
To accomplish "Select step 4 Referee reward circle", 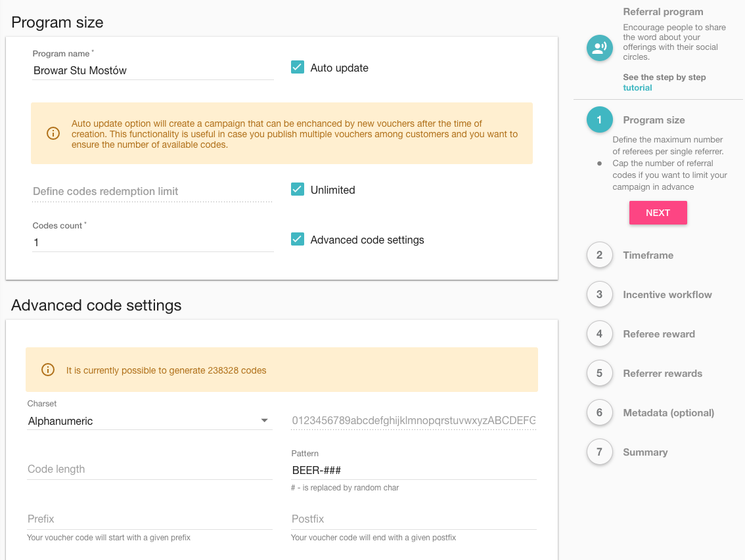I will (599, 334).
